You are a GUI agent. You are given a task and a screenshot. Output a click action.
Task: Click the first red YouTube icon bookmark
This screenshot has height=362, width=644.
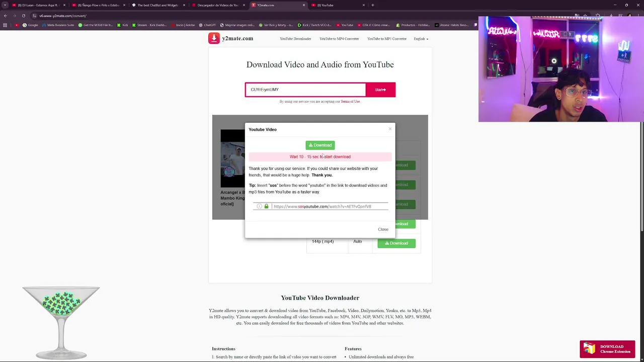pyautogui.click(x=17, y=25)
